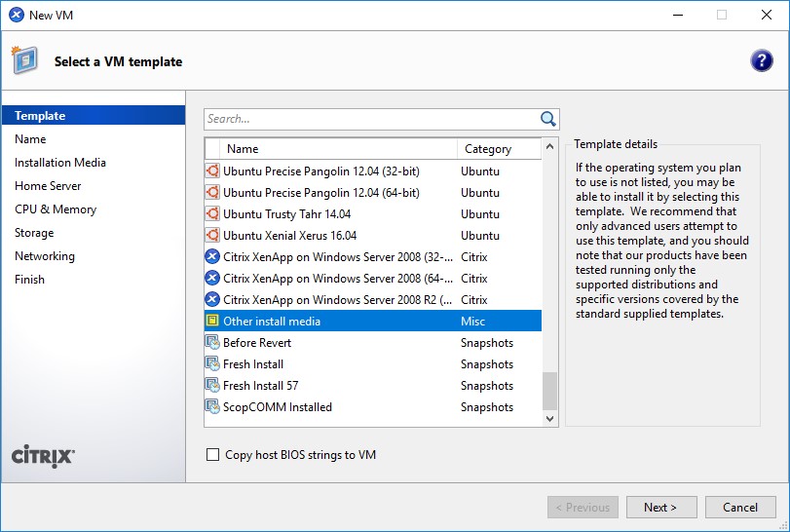Click the list scroll down arrow
790x532 pixels.
(x=549, y=419)
